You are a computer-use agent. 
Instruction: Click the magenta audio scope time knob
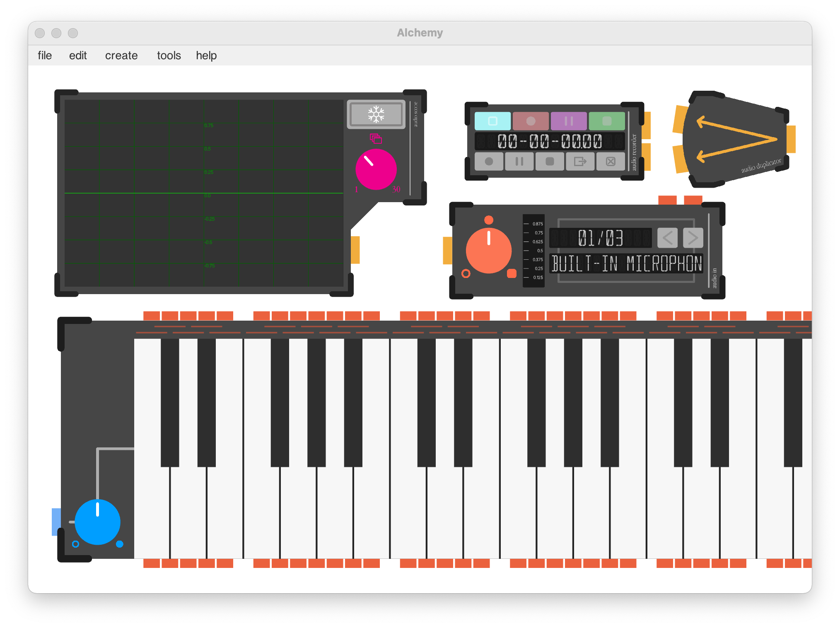[376, 169]
